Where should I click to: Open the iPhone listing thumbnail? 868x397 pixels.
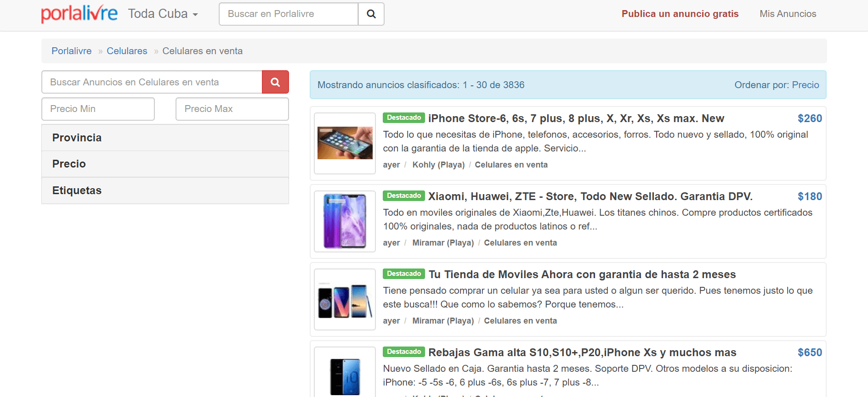[x=345, y=143]
